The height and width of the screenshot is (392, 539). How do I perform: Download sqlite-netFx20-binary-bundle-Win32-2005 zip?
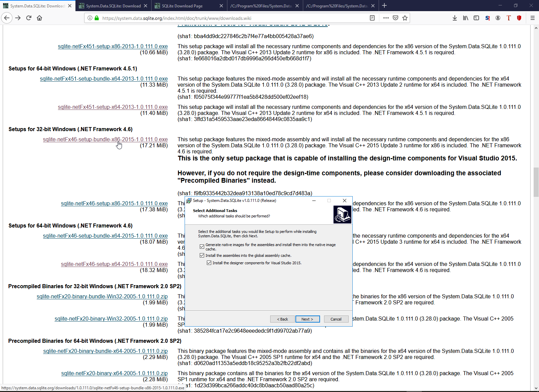coord(102,297)
